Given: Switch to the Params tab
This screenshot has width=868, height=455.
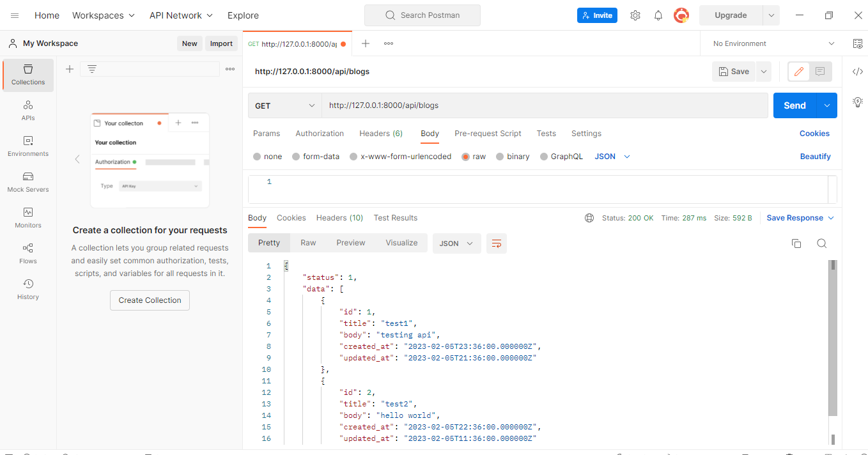Looking at the screenshot, I should (x=267, y=134).
